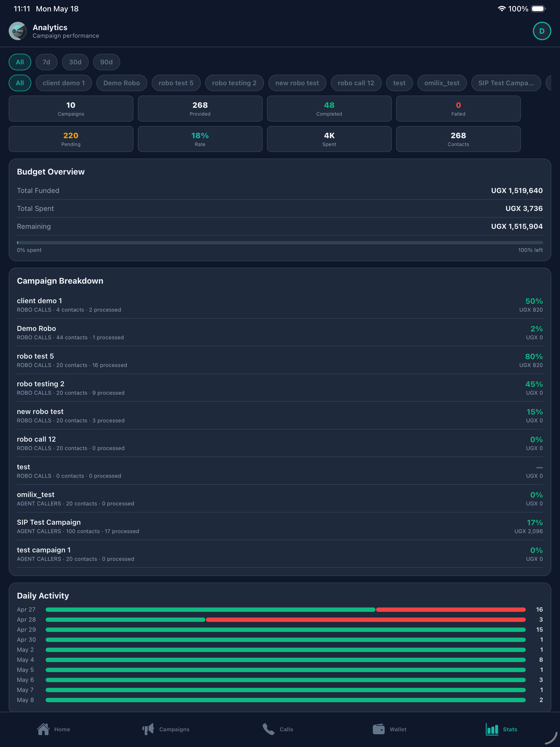560x747 pixels.
Task: Open the Omilix app logo
Action: (18, 31)
